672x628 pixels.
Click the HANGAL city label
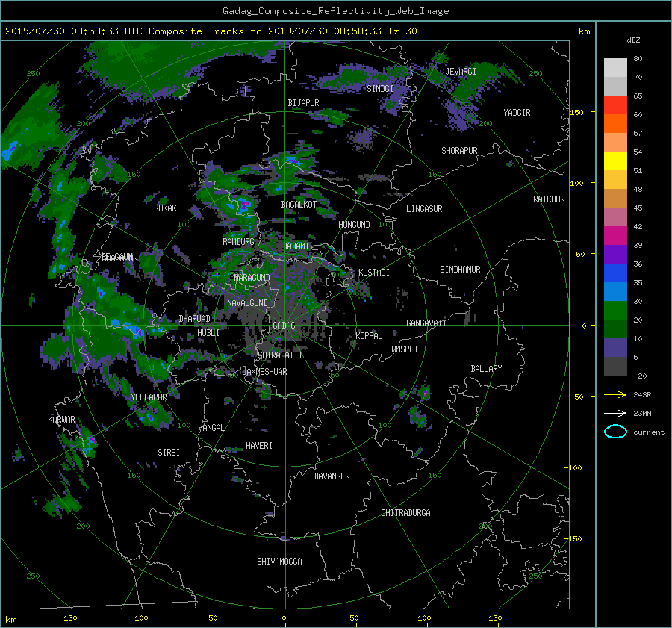[x=211, y=428]
